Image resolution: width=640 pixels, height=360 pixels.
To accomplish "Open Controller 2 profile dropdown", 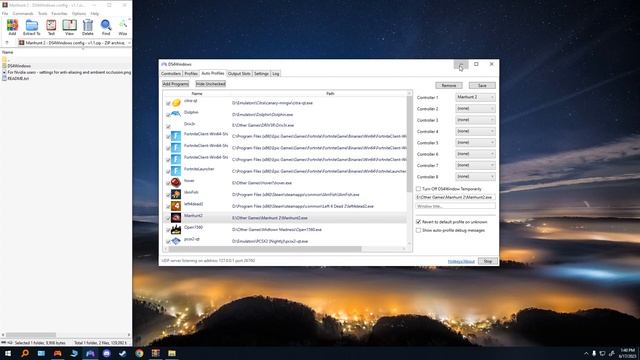I will (475, 109).
